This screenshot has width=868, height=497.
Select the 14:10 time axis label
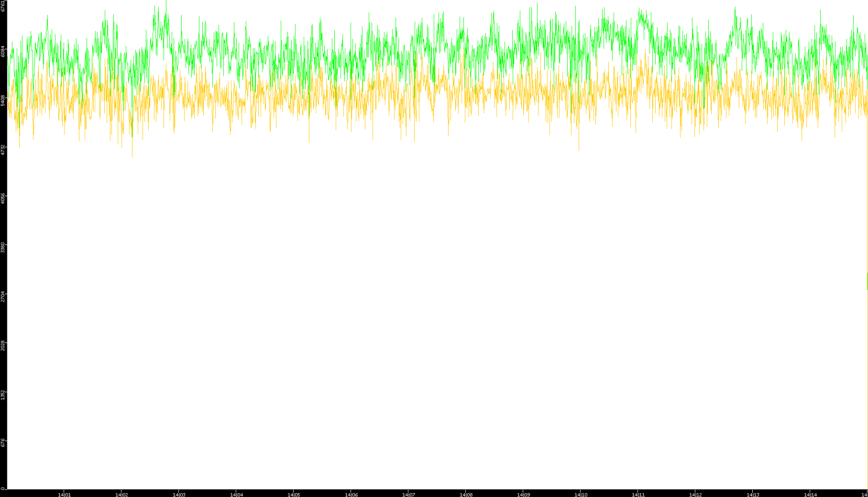tap(581, 495)
